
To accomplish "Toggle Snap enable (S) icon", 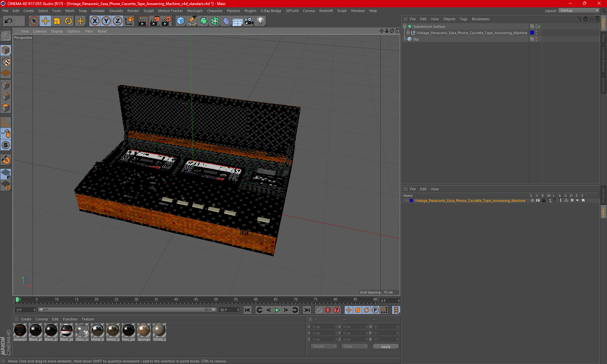I will pyautogui.click(x=6, y=145).
